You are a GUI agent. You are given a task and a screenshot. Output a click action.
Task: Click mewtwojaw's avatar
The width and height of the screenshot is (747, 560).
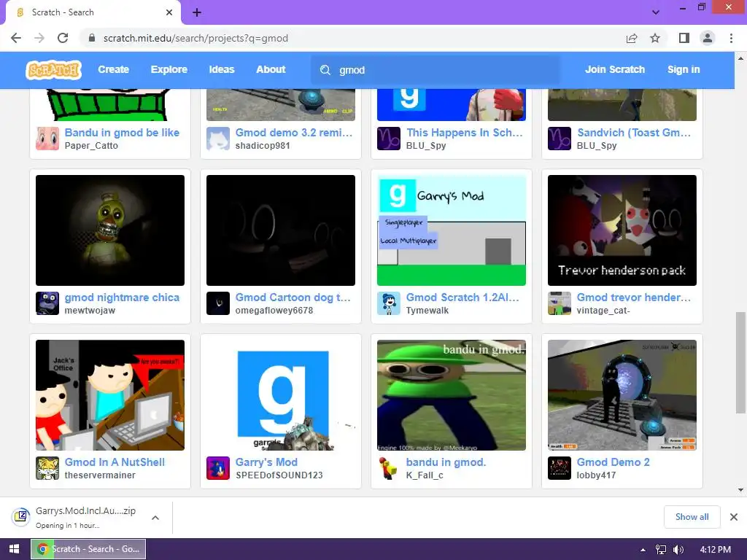point(47,303)
